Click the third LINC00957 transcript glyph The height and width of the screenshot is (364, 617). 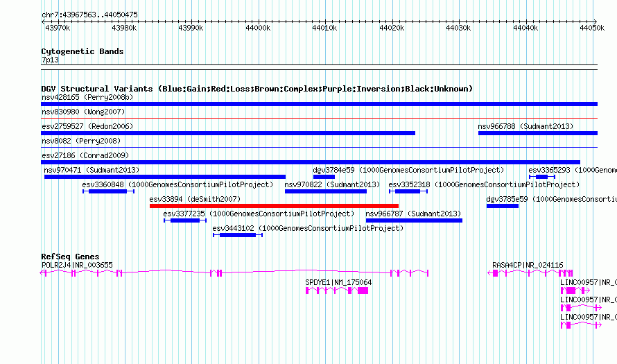point(581,325)
